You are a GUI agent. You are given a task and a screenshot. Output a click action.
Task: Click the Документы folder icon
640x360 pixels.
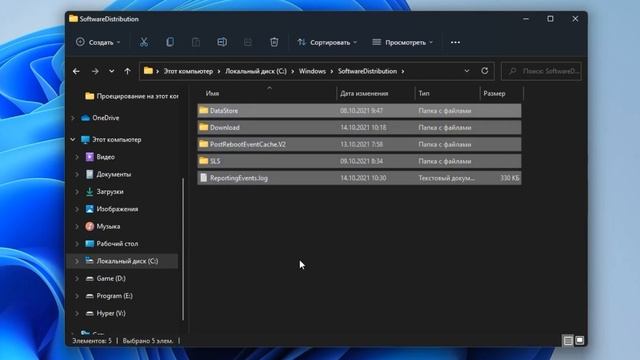click(89, 174)
